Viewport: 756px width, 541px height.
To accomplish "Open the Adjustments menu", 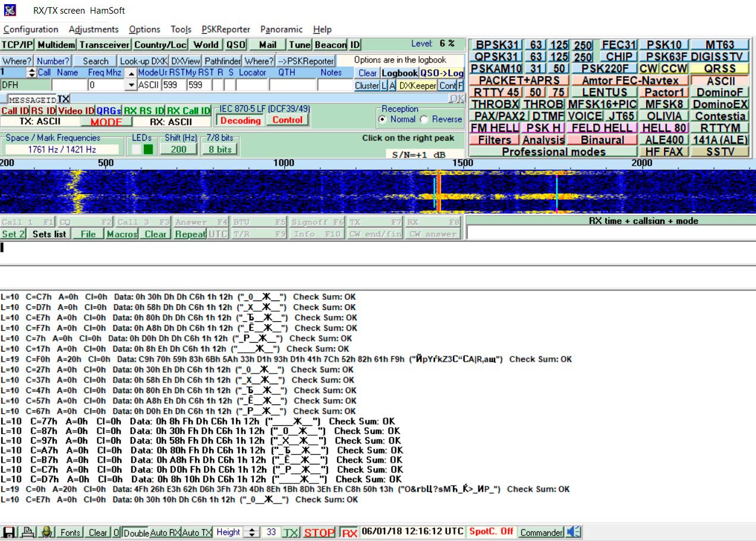I will 94,29.
